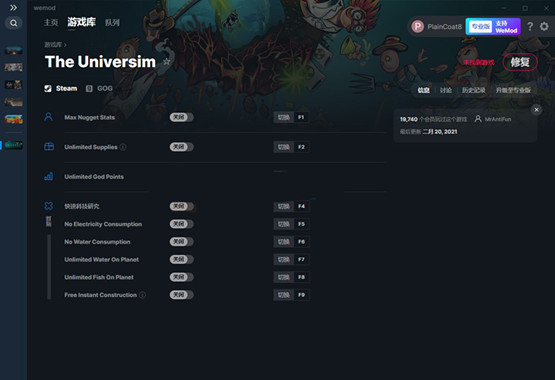Turn on Unlimited Fish On Planet
Image resolution: width=555 pixels, height=380 pixels.
181,277
